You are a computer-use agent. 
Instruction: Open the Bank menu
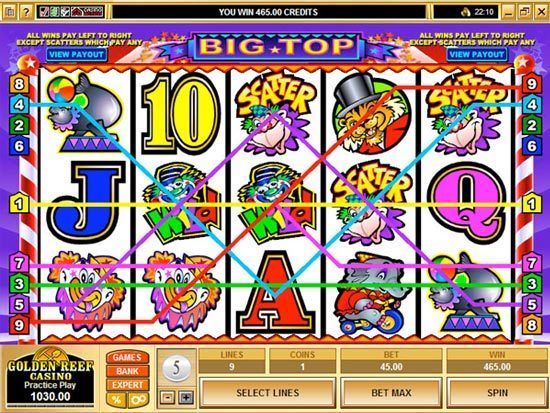(x=127, y=371)
